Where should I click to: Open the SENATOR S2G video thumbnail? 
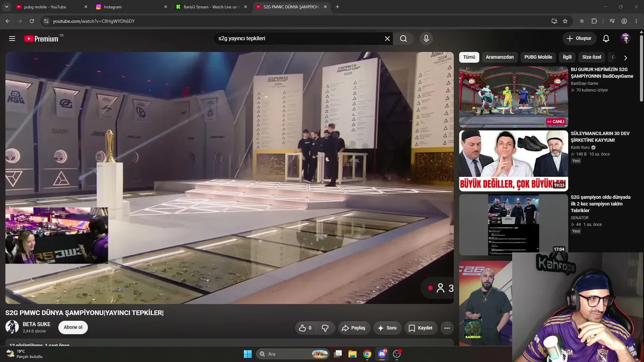point(513,225)
